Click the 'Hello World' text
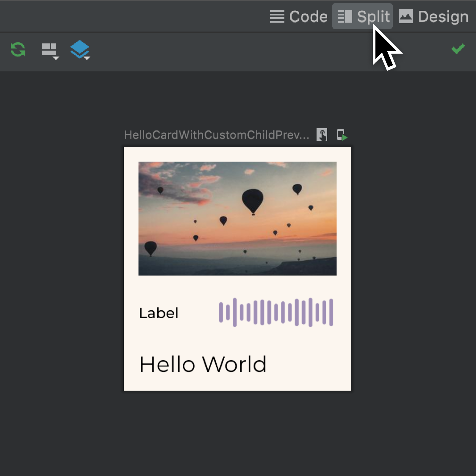476x476 pixels. [203, 364]
